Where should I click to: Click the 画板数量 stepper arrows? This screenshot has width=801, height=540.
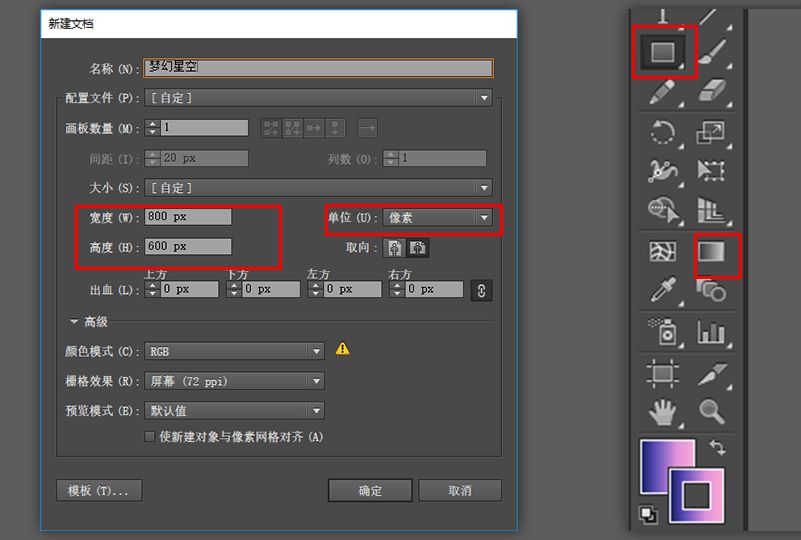click(x=152, y=127)
